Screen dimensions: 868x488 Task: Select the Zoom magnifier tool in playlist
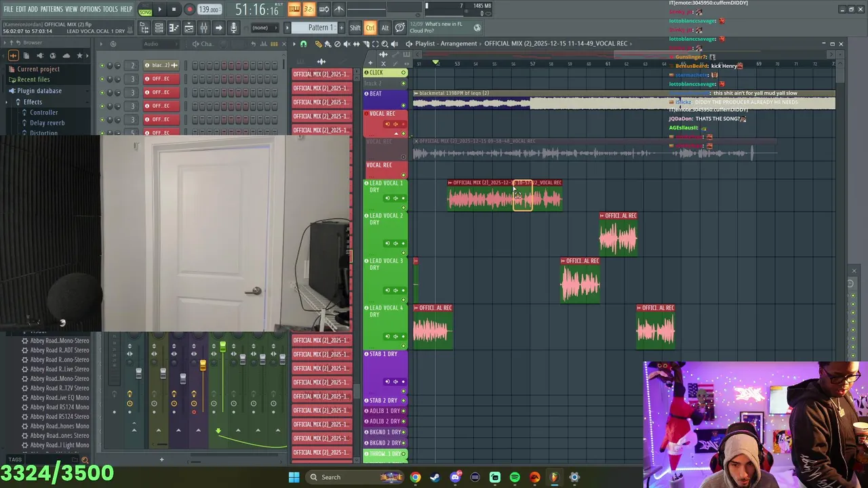[384, 44]
